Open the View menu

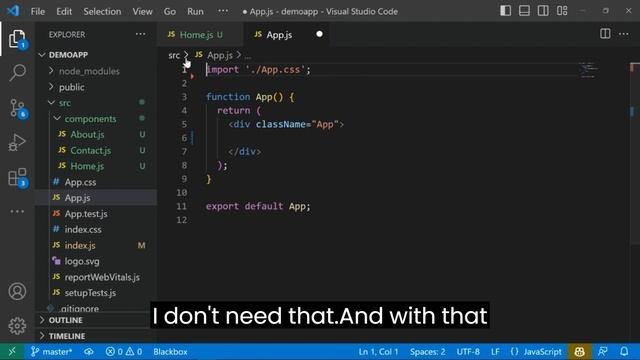pos(142,11)
